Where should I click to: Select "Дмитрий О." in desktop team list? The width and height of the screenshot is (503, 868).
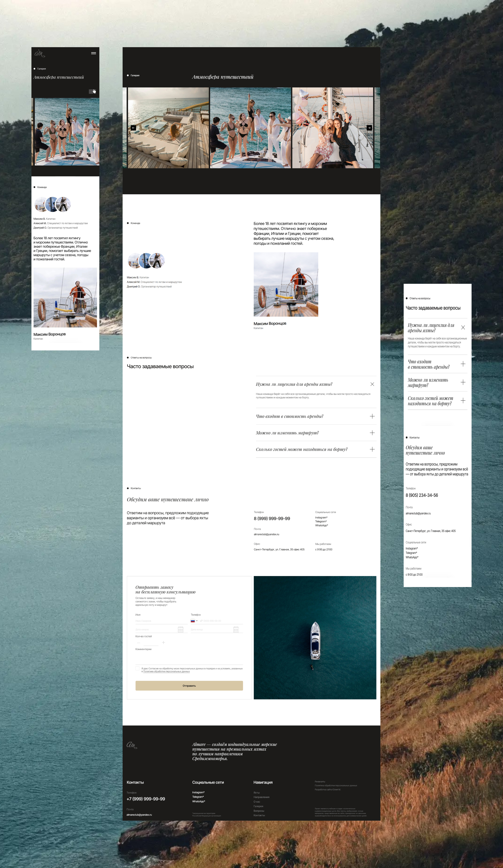[149, 286]
